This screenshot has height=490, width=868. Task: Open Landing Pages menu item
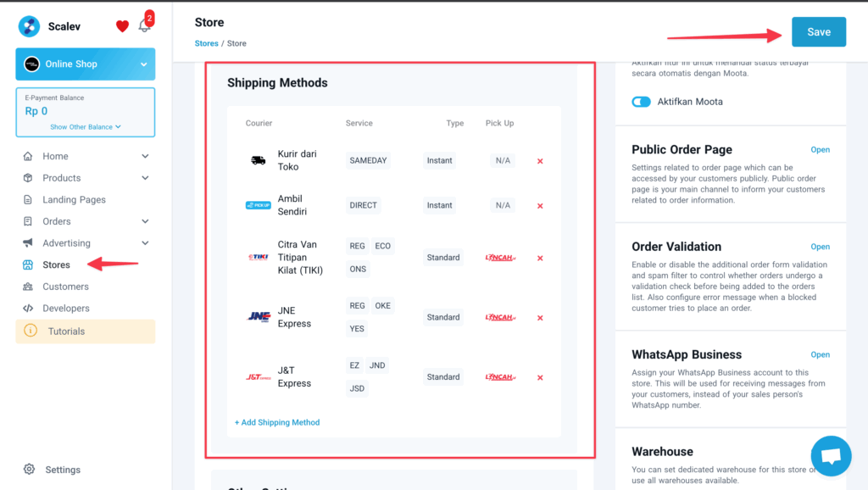point(74,200)
